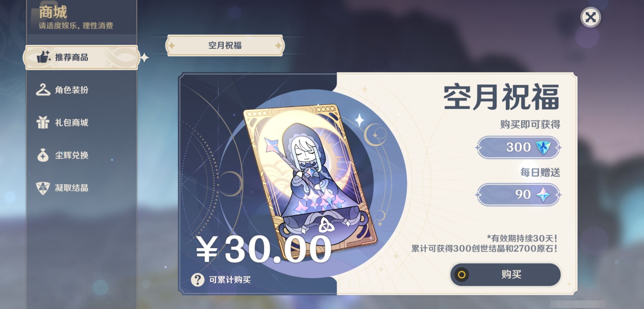644x309 pixels.
Task: Go to the 尘辉兑换 exchange section
Action: tap(82, 155)
